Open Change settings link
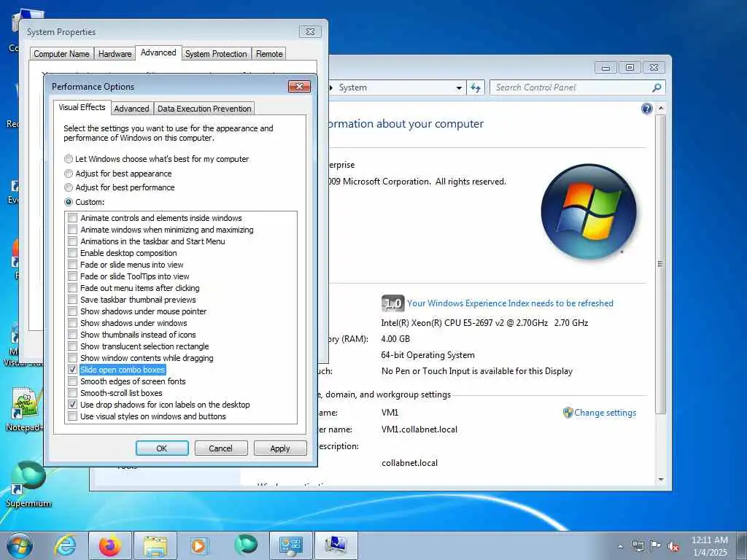The image size is (747, 560). tap(605, 413)
